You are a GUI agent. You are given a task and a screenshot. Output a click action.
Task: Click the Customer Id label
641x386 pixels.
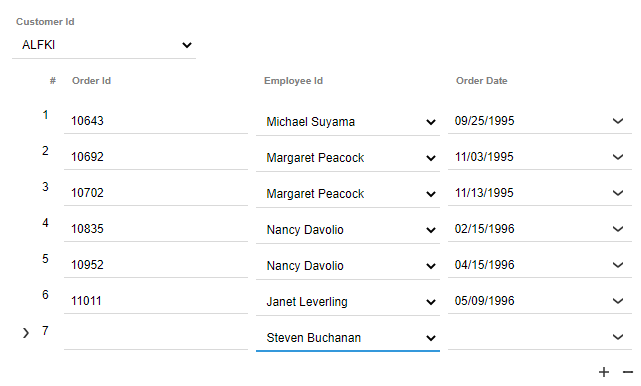pyautogui.click(x=45, y=22)
